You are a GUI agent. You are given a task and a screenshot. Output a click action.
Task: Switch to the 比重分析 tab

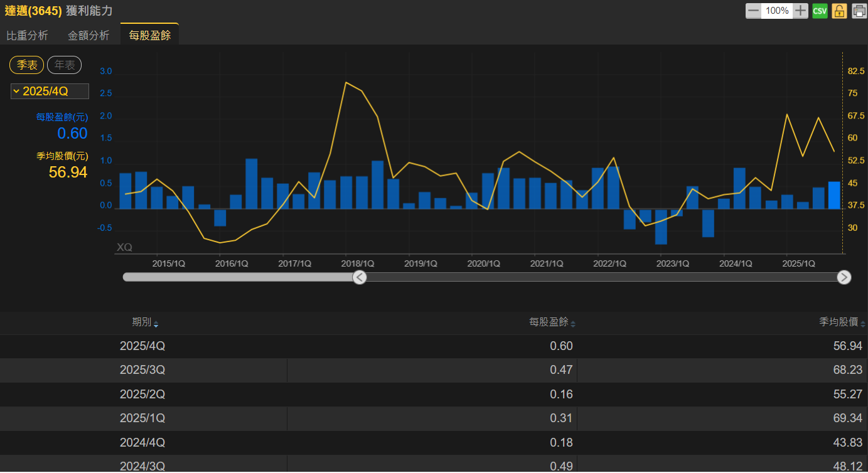(27, 36)
